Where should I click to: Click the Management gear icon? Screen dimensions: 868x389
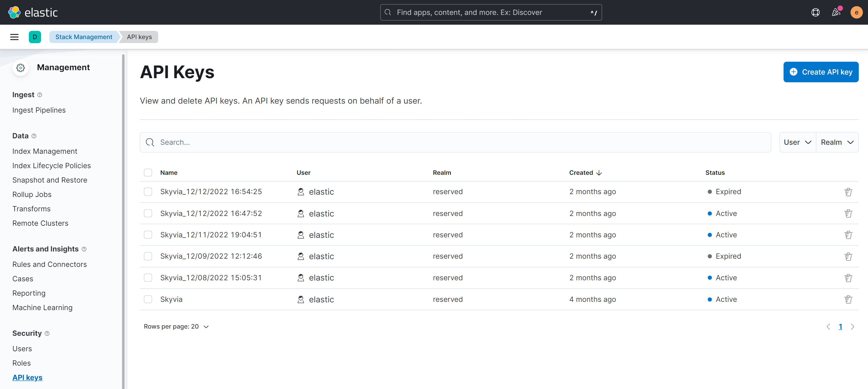[x=21, y=67]
